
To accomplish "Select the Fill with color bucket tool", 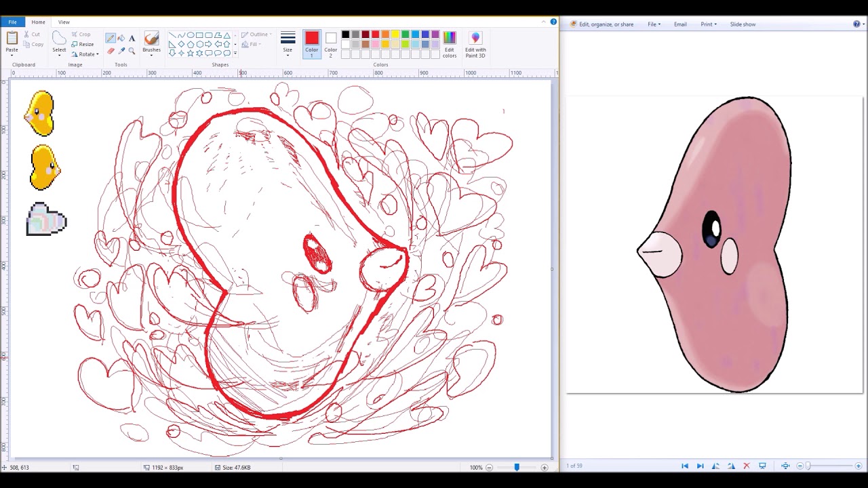I will 121,38.
